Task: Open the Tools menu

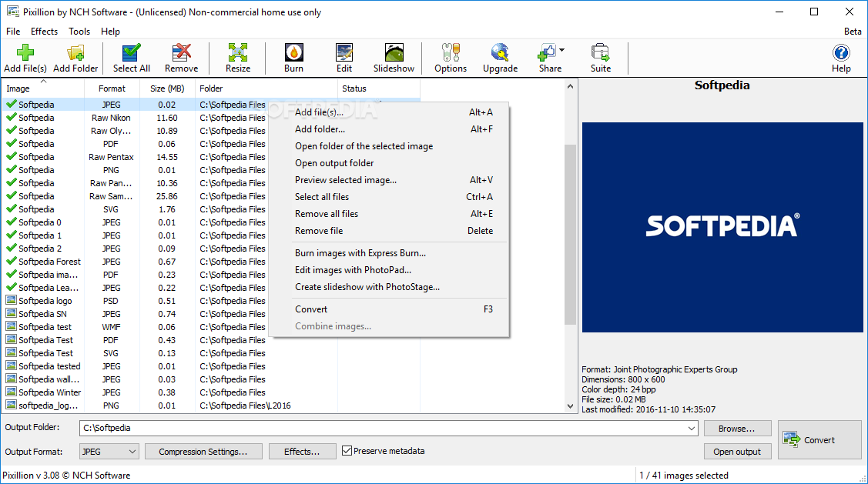Action: pyautogui.click(x=79, y=32)
